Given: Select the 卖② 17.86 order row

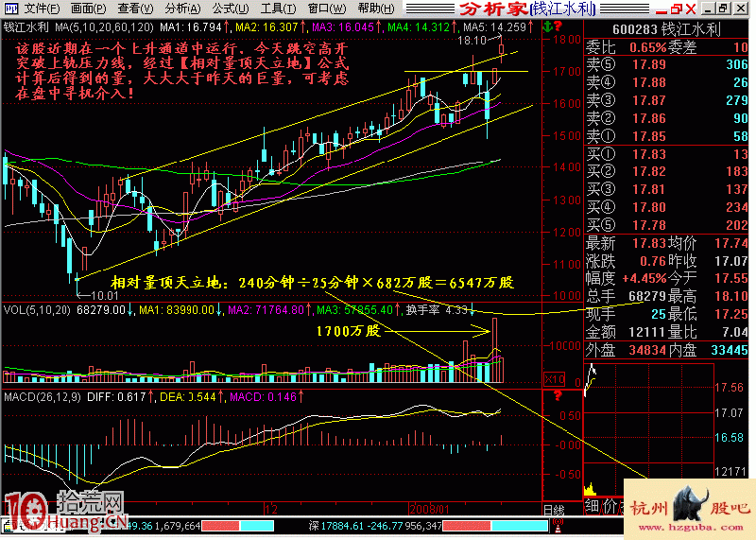Looking at the screenshot, I should click(666, 118).
